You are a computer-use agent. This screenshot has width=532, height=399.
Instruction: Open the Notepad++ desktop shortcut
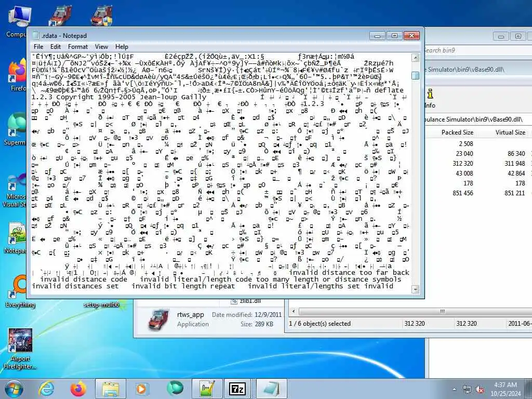(16, 237)
